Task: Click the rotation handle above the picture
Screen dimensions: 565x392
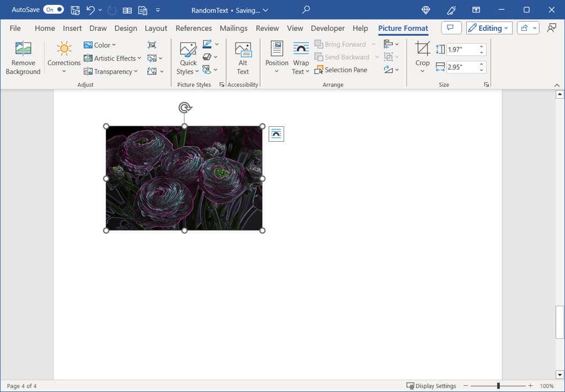Action: (x=185, y=108)
